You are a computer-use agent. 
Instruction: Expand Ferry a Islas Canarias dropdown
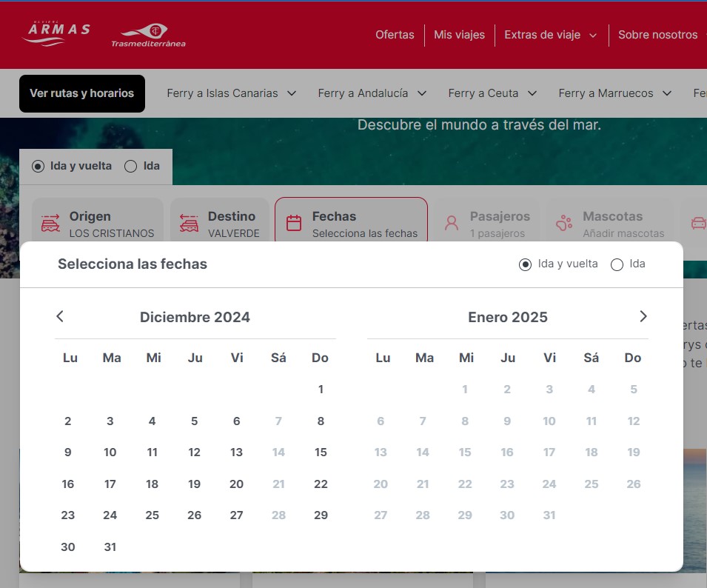point(231,93)
